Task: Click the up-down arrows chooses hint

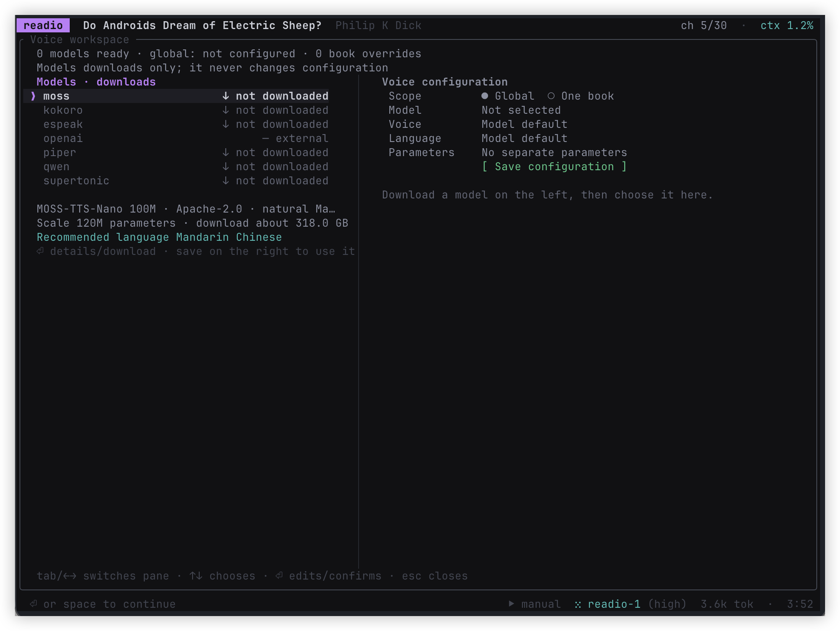Action: click(222, 576)
